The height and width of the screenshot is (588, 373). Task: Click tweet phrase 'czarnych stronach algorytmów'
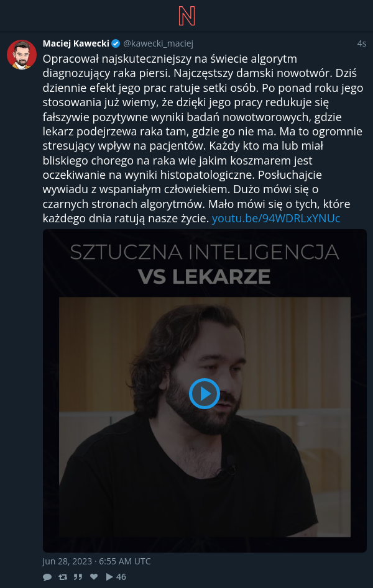(124, 204)
